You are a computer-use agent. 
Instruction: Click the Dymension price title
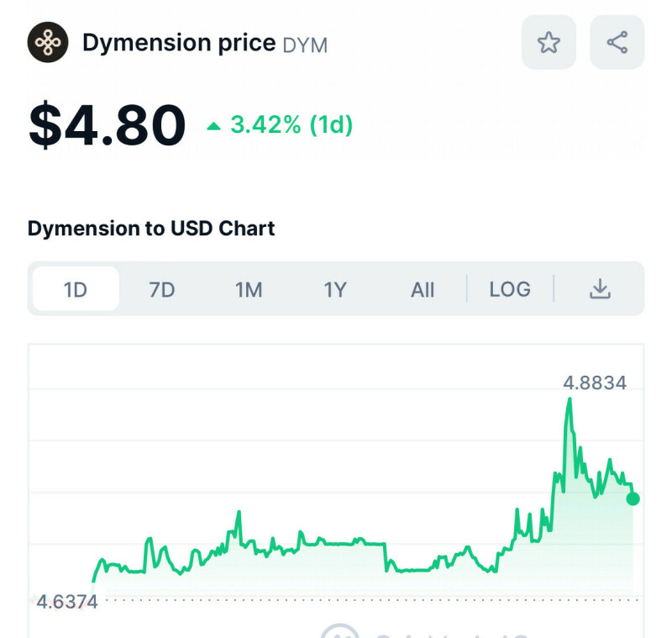(179, 43)
